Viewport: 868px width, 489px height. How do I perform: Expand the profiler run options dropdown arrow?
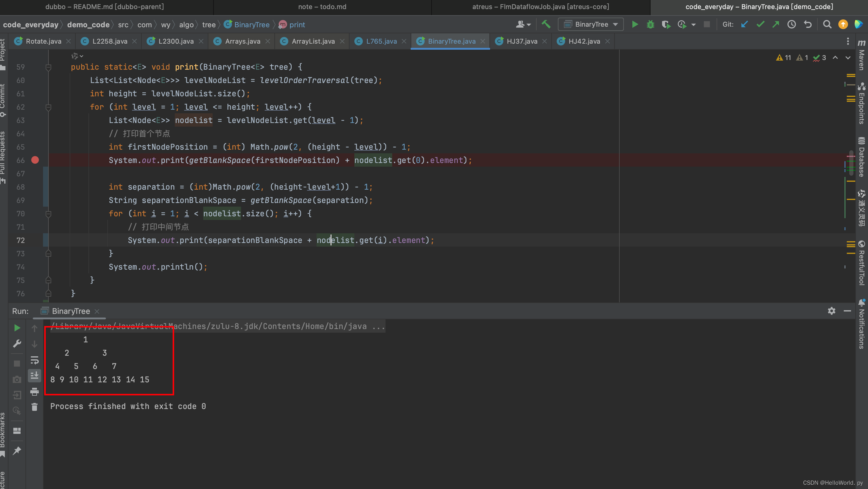click(694, 25)
